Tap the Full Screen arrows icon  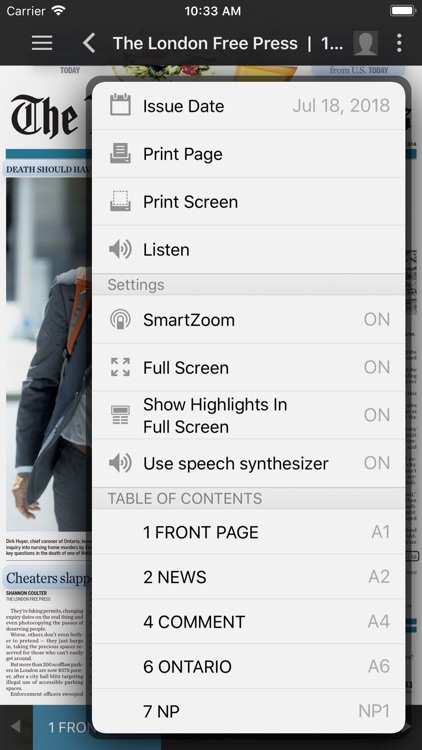point(120,367)
